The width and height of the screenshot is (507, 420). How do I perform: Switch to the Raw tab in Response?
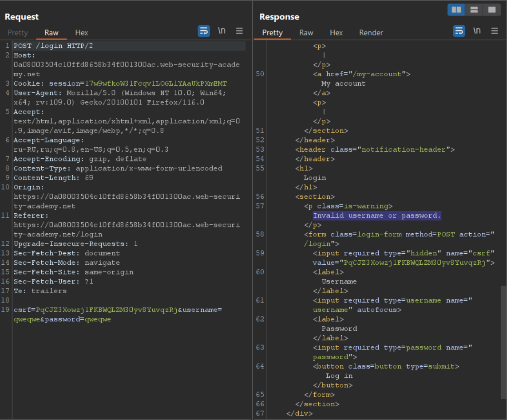coord(306,33)
